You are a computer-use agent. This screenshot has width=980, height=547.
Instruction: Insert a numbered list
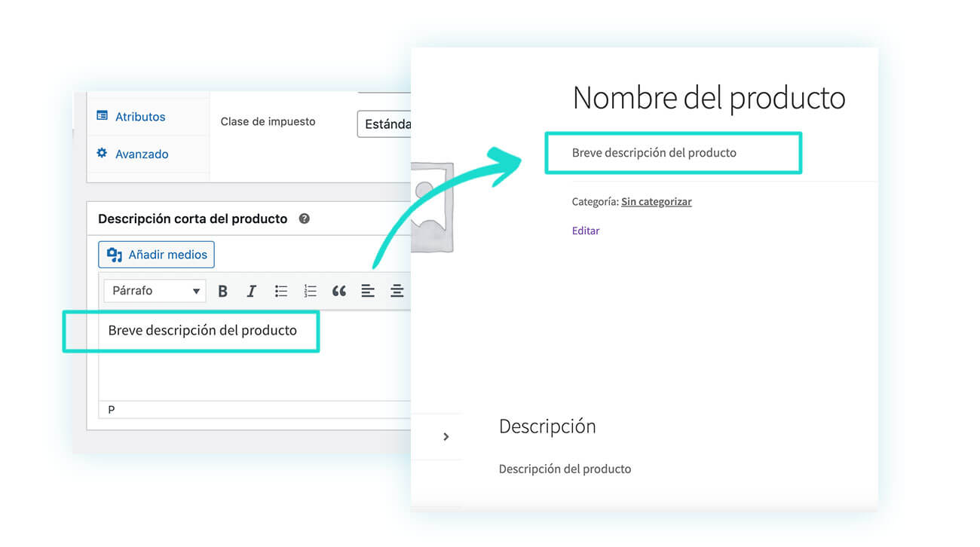pos(310,291)
